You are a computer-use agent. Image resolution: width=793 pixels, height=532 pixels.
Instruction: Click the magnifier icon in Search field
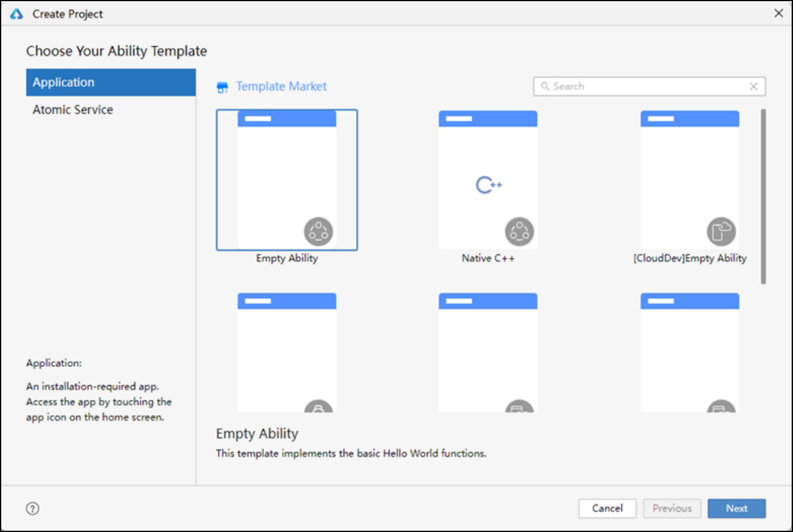pos(545,86)
